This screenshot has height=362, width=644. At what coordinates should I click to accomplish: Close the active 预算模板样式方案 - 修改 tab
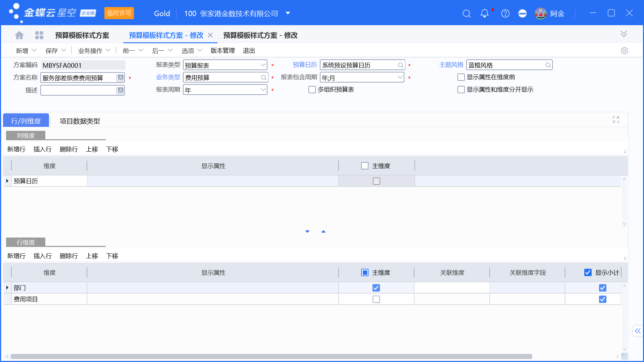pos(210,35)
